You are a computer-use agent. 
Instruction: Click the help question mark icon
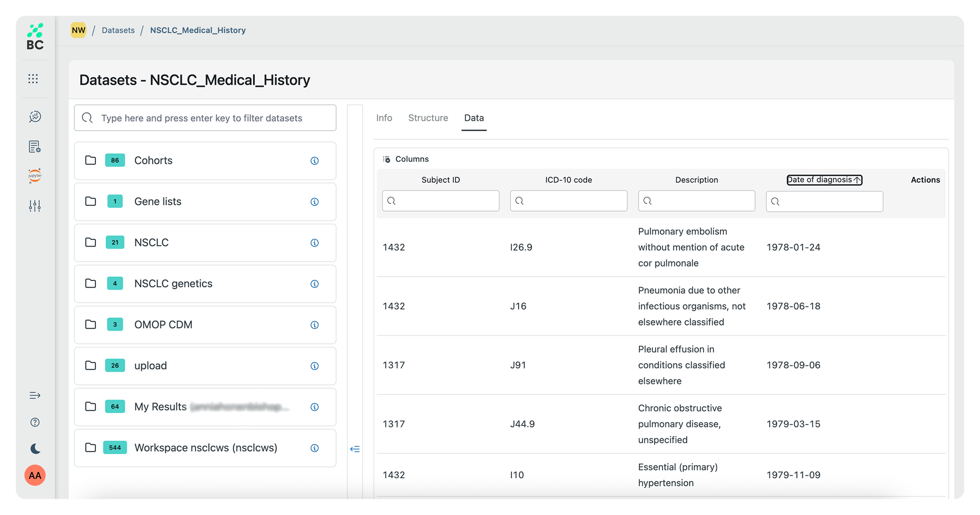click(x=35, y=422)
